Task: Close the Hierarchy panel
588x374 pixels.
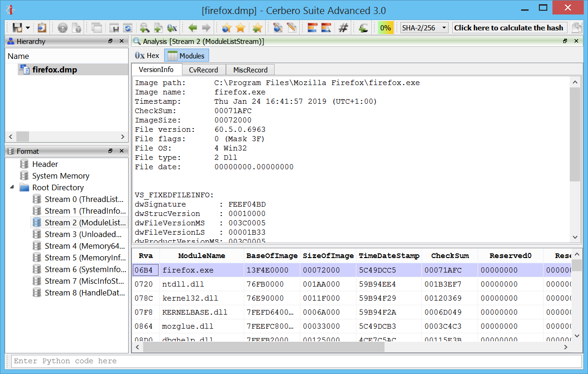Action: pyautogui.click(x=122, y=41)
